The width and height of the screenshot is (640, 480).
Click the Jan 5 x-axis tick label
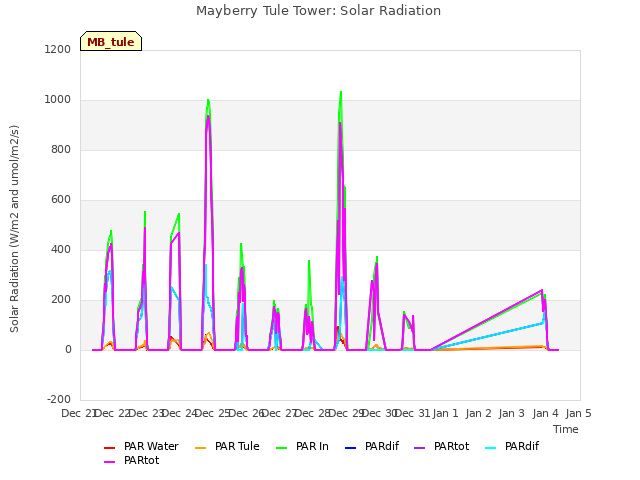(x=579, y=413)
